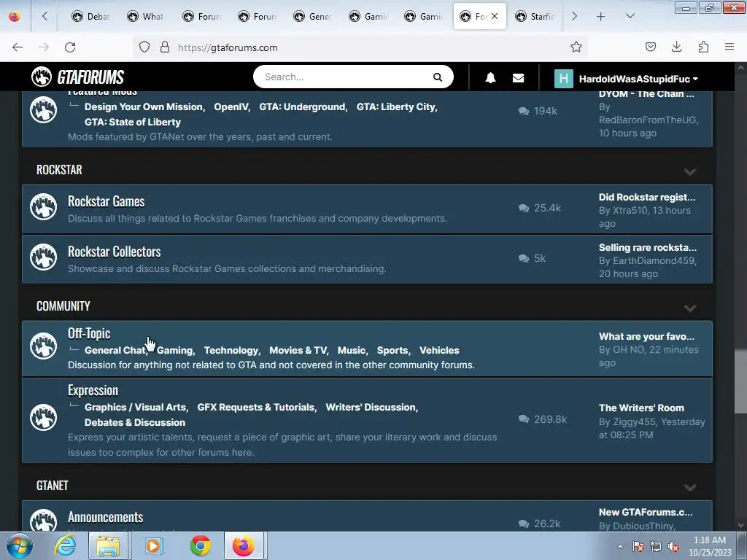747x560 pixels.
Task: Go back to previous page
Action: click(18, 47)
